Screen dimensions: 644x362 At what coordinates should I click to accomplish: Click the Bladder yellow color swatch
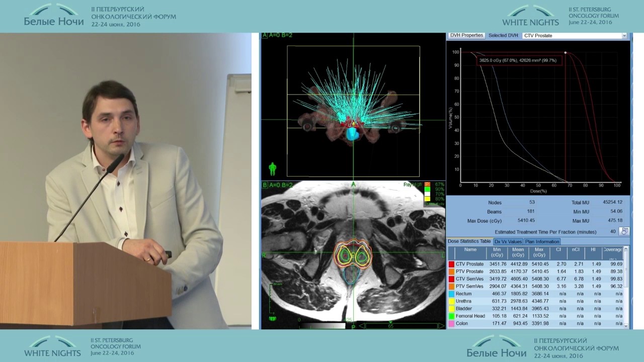pyautogui.click(x=451, y=309)
